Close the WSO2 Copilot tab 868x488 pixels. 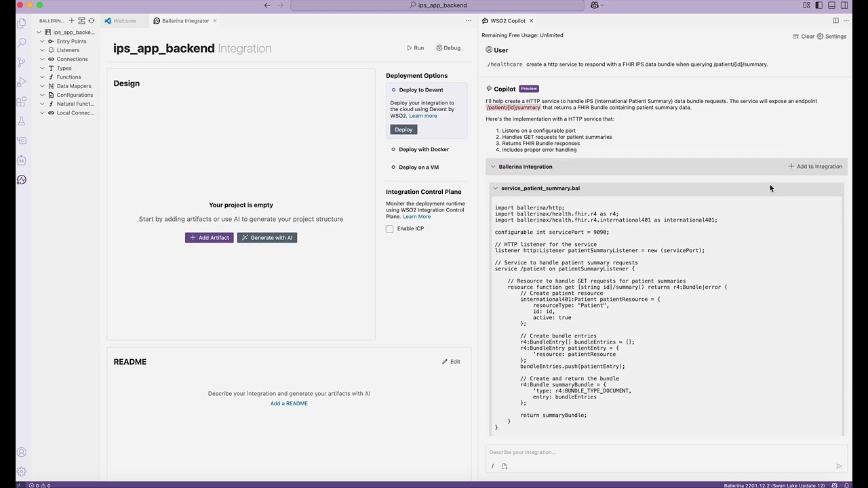pos(531,21)
